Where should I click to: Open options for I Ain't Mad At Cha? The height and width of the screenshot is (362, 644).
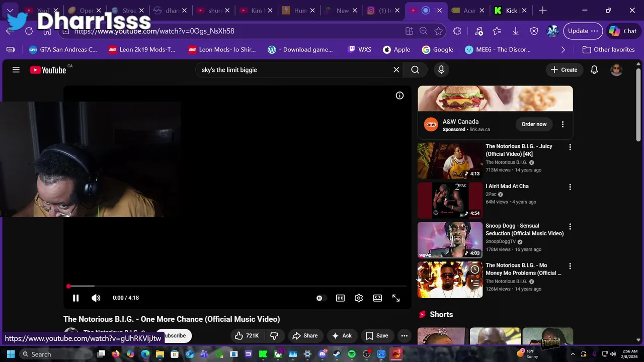pos(570,187)
